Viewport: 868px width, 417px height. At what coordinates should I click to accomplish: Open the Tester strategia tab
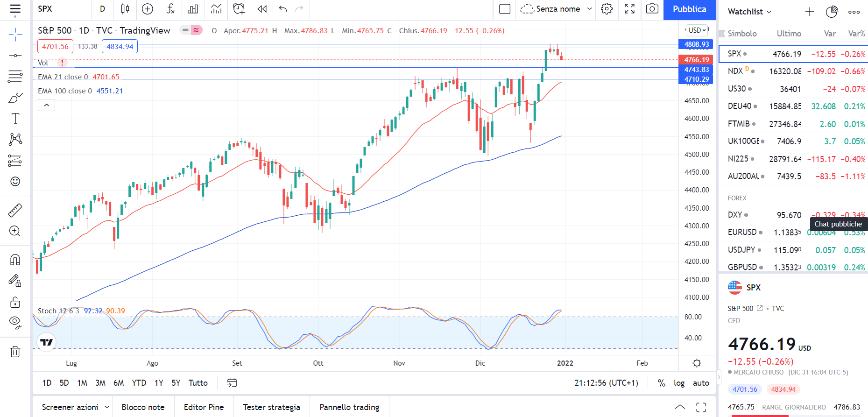point(271,407)
